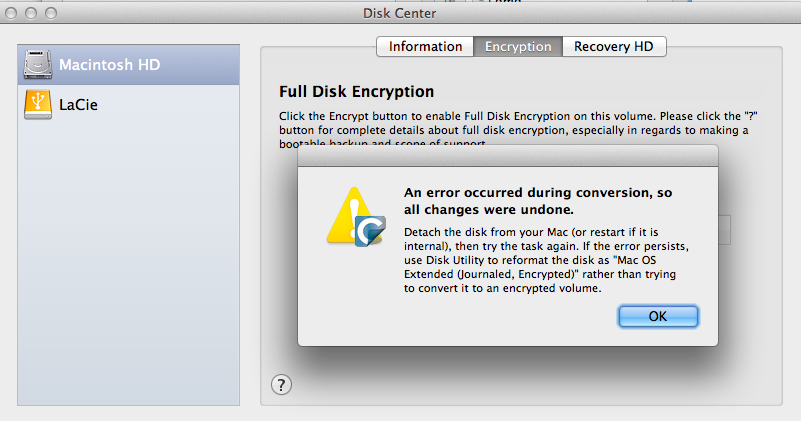Image resolution: width=801 pixels, height=421 pixels.
Task: Click the empty sidebar area below LaCie
Action: [x=128, y=260]
